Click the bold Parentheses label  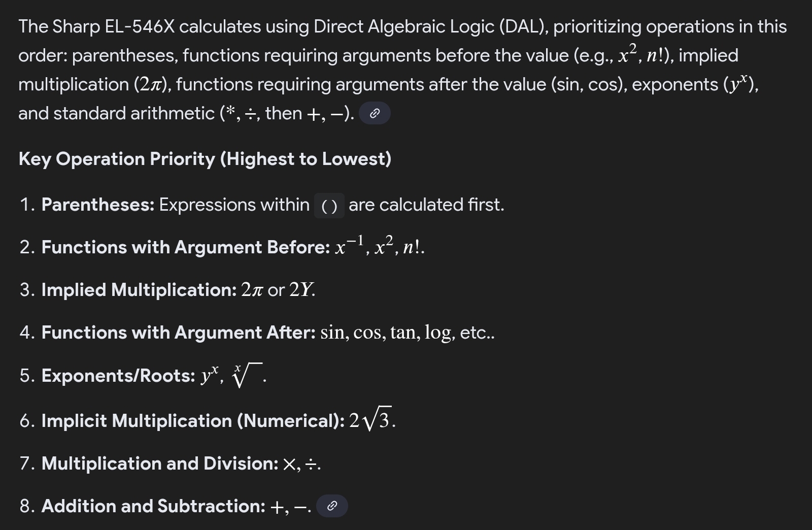(x=97, y=205)
